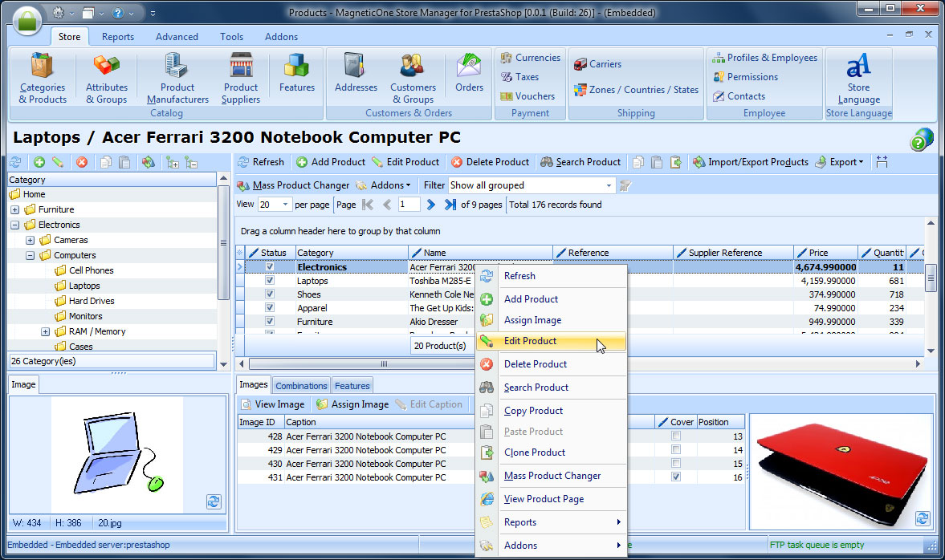Click Add Product toolbar button
945x560 pixels.
click(331, 162)
